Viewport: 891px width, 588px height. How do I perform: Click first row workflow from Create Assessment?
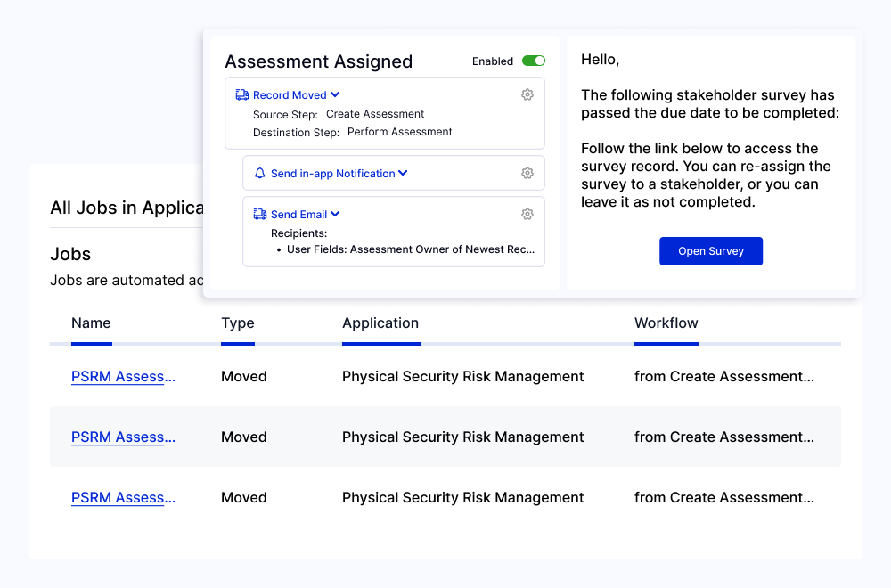723,376
